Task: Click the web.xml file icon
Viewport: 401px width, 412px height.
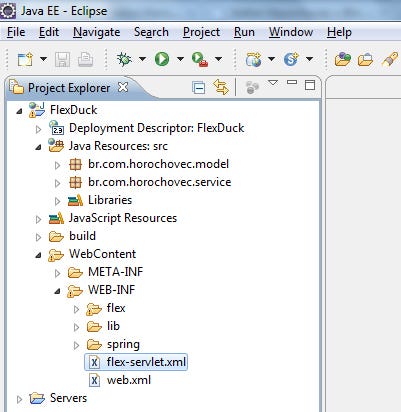Action: click(95, 380)
